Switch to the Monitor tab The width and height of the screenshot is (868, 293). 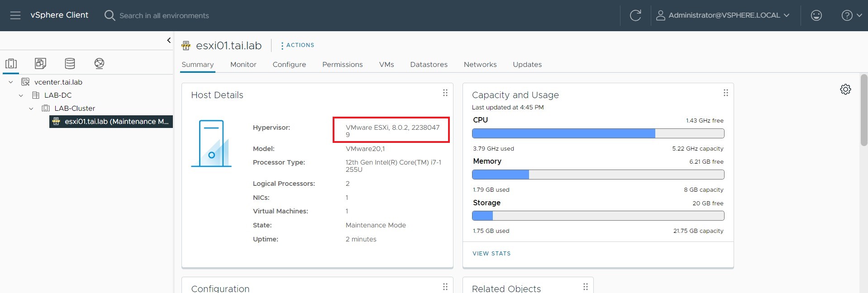pos(243,65)
